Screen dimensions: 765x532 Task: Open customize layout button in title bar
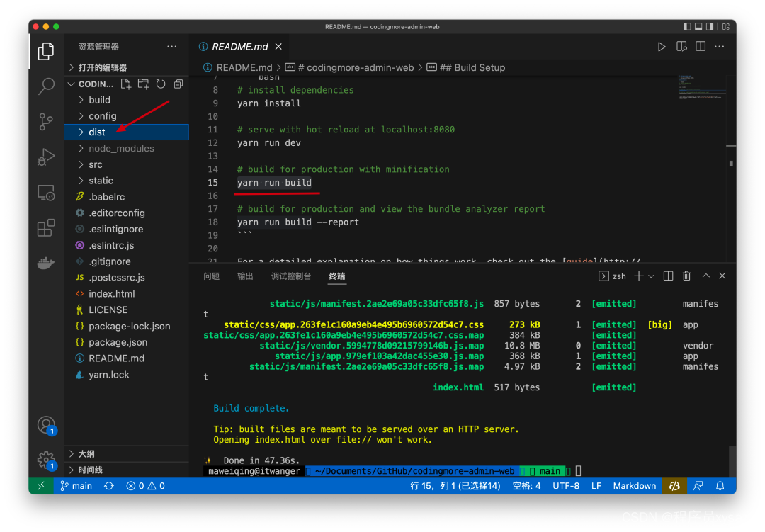[726, 26]
